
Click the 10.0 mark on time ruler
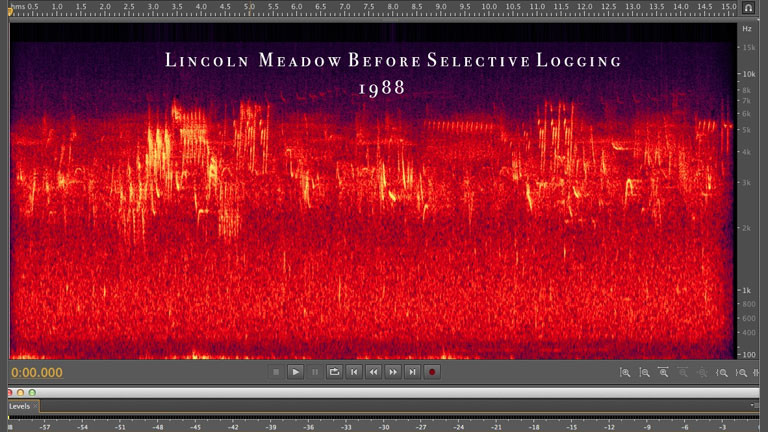click(489, 6)
